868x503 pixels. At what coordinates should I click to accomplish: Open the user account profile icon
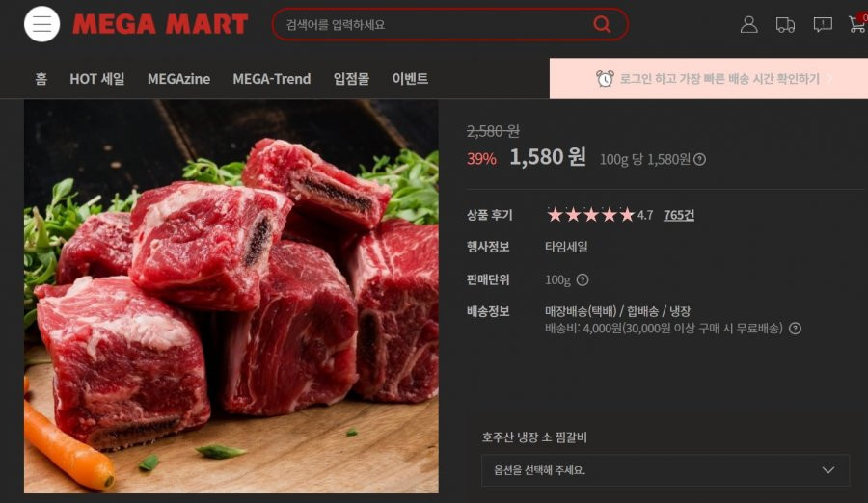(749, 24)
